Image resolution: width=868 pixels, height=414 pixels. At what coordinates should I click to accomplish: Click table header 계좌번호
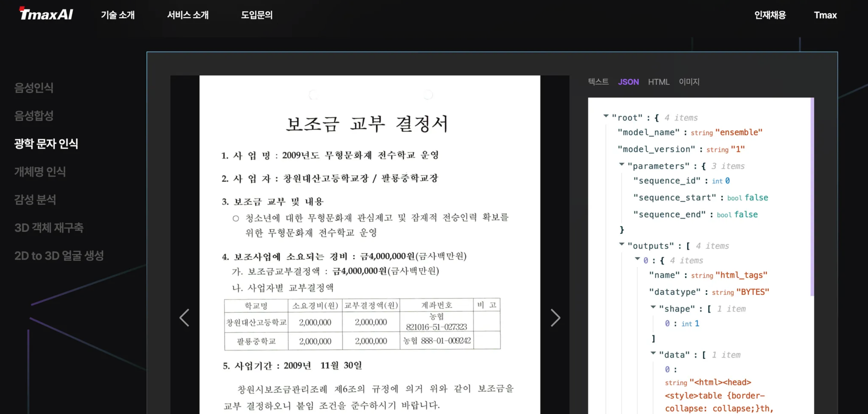437,305
